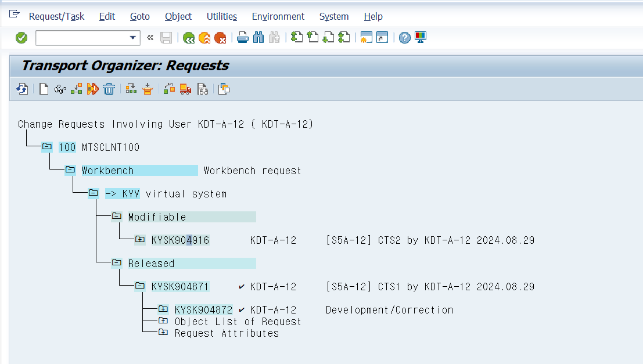Click the Refresh icon in application toolbar
Image resolution: width=643 pixels, height=364 pixels.
[x=22, y=89]
